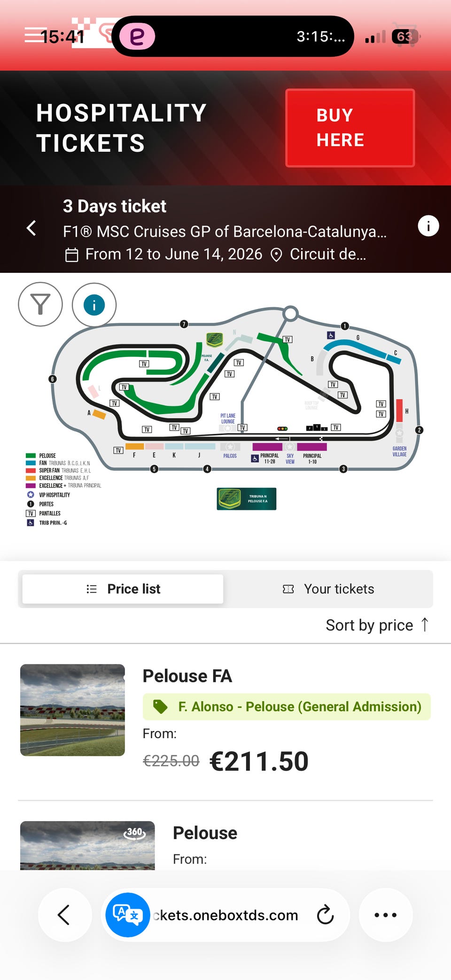Reload the page in browser bar

click(x=325, y=915)
